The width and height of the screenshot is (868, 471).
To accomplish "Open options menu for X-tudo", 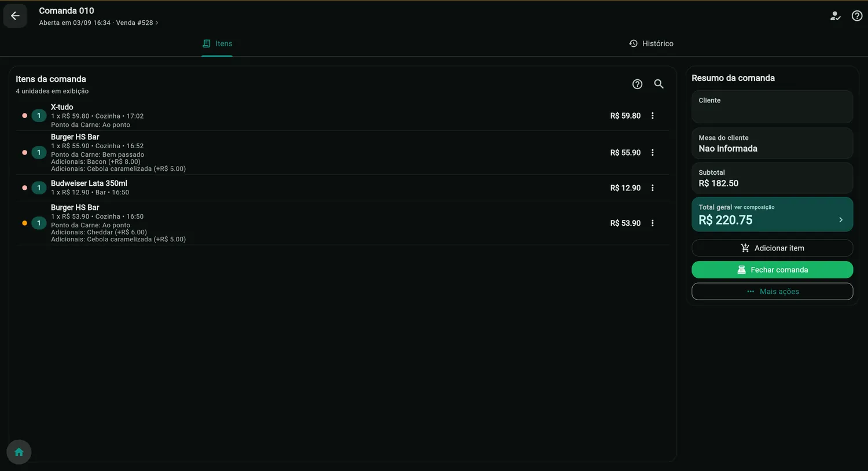I will coord(652,116).
